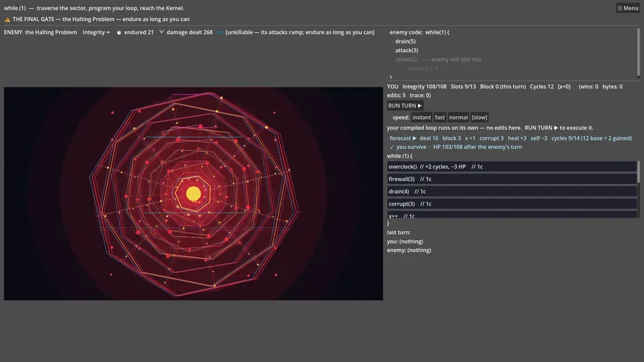Click the 'forecast' label
This screenshot has height=362, width=644.
pos(403,138)
